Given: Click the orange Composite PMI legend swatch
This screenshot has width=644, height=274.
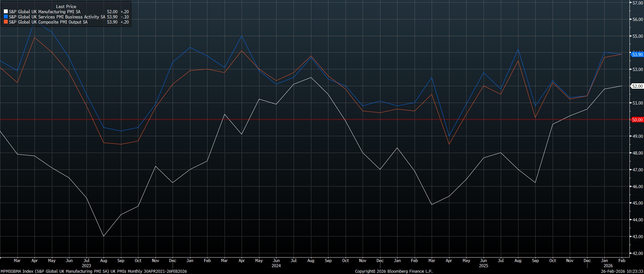Looking at the screenshot, I should click(x=6, y=22).
